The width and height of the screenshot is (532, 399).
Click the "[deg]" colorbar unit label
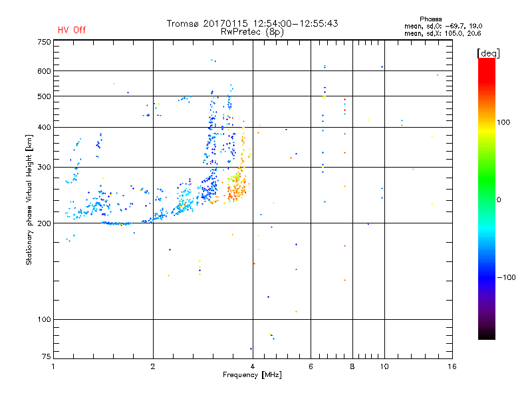pos(488,54)
